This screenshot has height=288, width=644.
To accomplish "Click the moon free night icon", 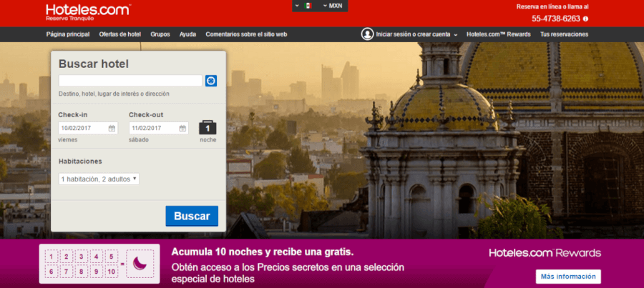I will (140, 264).
